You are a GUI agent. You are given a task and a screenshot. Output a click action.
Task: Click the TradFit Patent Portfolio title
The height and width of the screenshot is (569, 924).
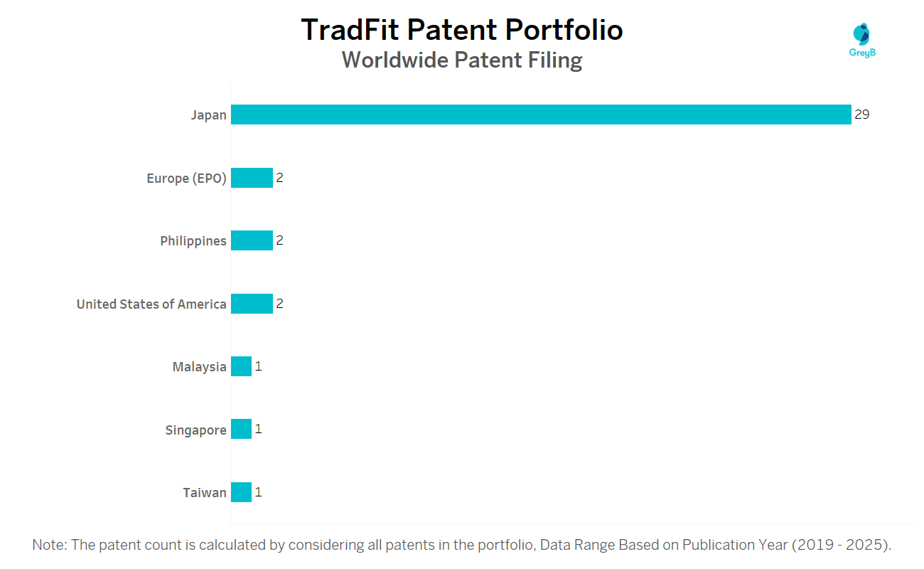[x=462, y=30]
